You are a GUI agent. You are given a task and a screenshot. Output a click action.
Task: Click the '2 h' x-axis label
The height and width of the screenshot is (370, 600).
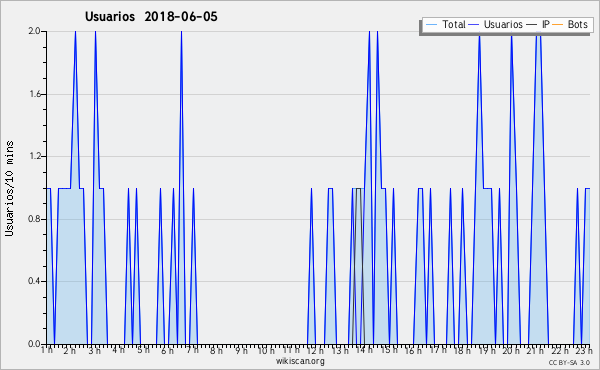tap(70, 350)
